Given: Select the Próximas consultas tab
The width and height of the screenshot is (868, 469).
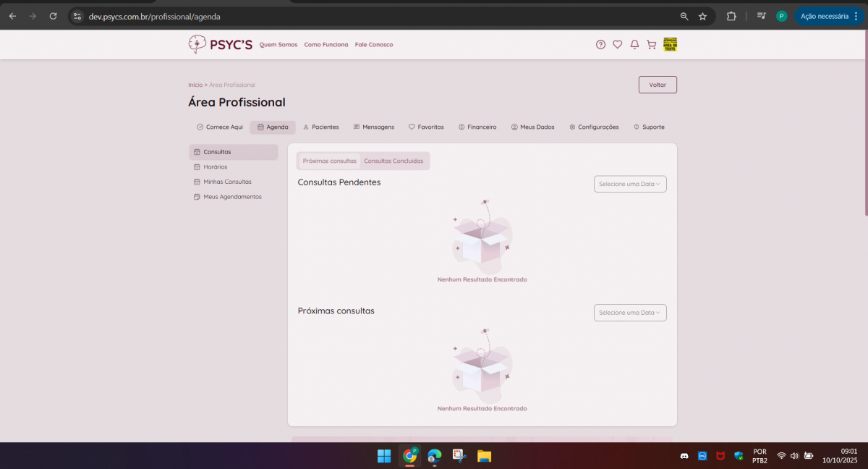Looking at the screenshot, I should coord(330,161).
